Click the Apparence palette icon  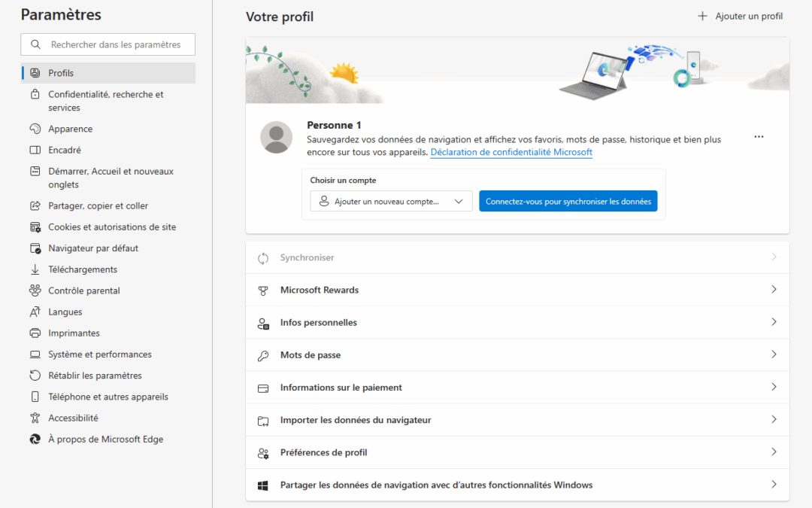[35, 129]
